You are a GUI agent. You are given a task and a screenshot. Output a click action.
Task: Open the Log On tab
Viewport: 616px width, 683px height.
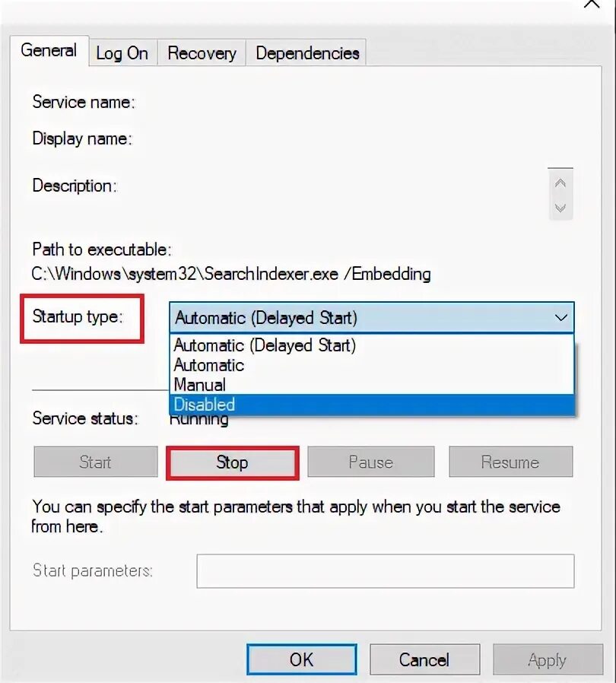pyautogui.click(x=122, y=53)
